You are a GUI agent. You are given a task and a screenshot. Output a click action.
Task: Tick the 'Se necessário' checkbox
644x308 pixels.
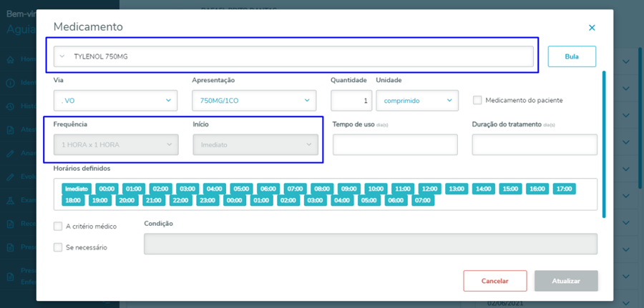click(x=57, y=247)
